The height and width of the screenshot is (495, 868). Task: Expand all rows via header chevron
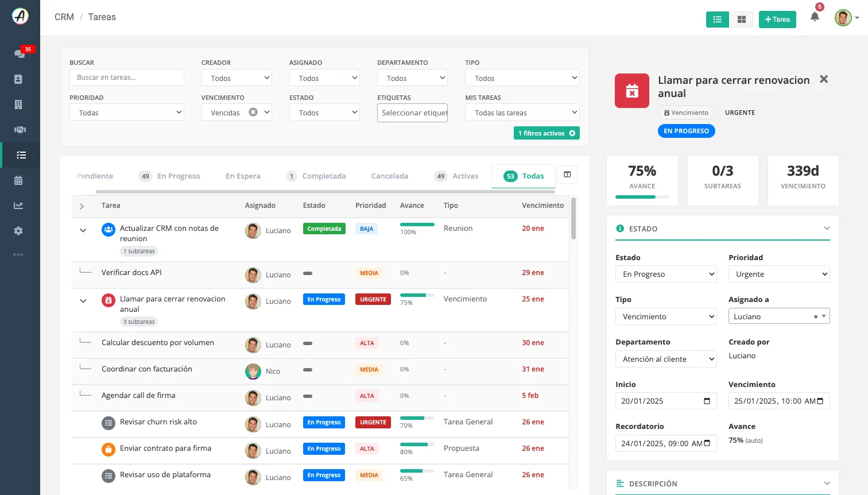coord(82,206)
